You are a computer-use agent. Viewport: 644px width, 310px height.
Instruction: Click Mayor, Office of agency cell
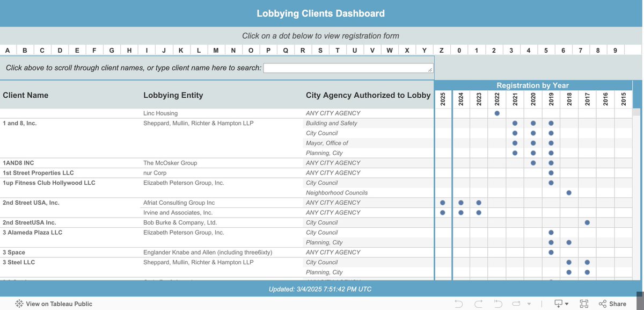point(327,143)
